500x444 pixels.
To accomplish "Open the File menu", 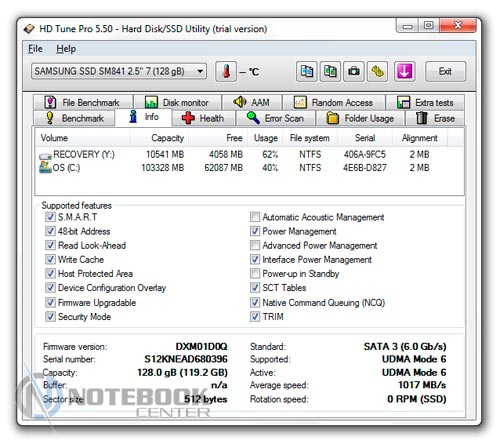I will (35, 49).
